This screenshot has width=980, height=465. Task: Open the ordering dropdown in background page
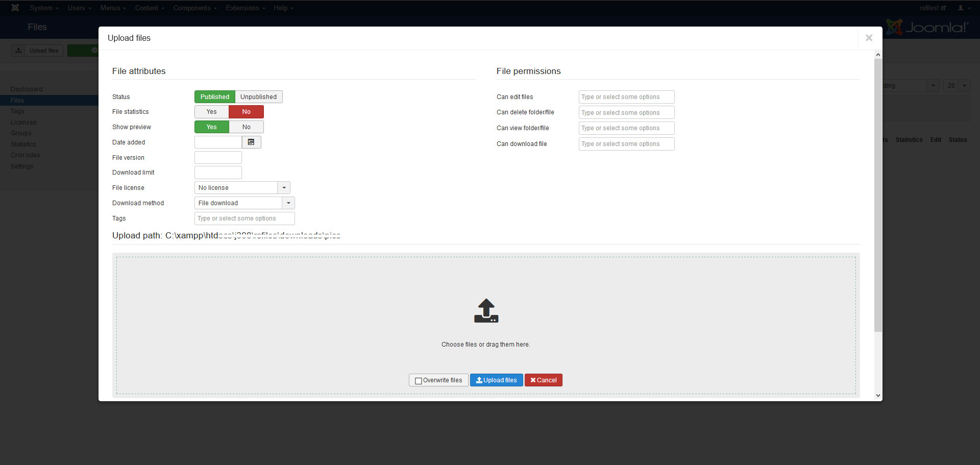pos(911,86)
